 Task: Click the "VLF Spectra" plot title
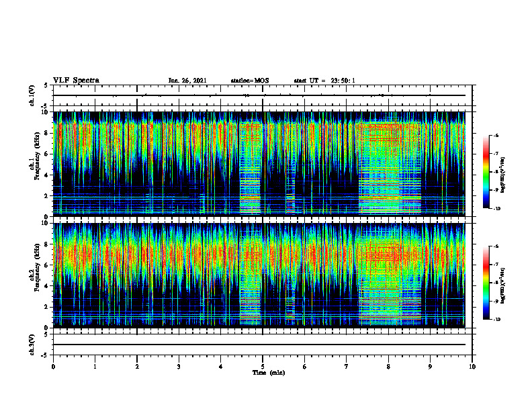[76, 81]
